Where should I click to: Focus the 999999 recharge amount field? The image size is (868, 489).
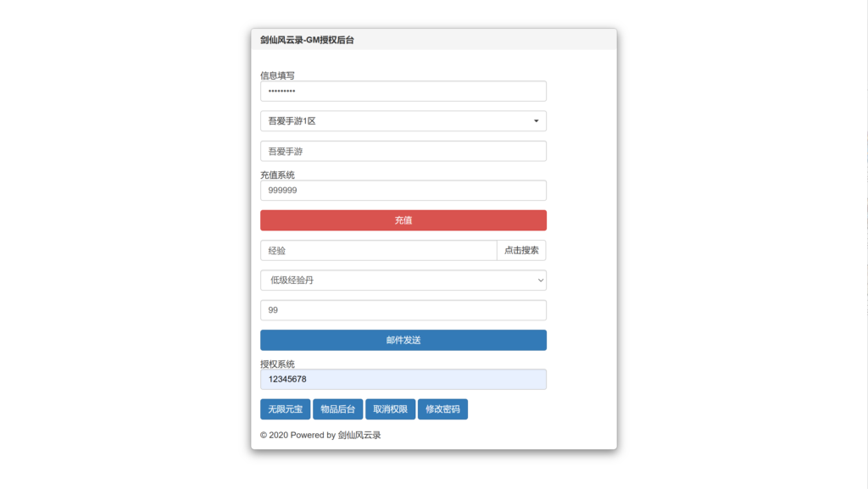click(x=403, y=191)
